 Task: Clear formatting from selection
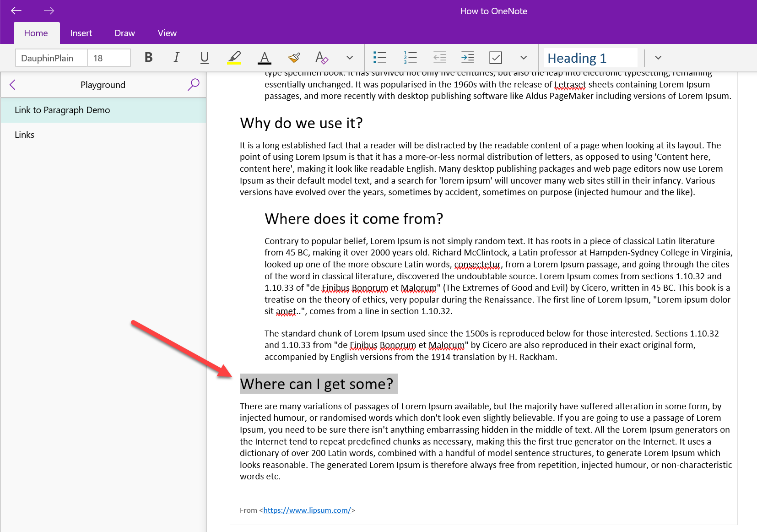[x=322, y=58]
